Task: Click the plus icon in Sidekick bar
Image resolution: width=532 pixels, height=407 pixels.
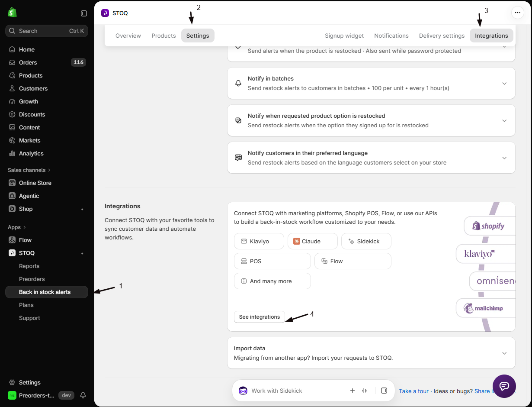Action: (353, 391)
